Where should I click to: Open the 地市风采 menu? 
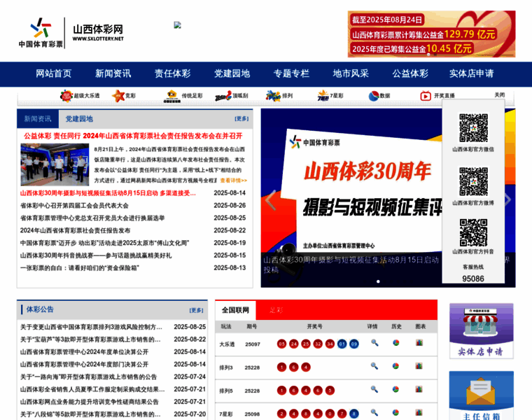[x=351, y=73]
